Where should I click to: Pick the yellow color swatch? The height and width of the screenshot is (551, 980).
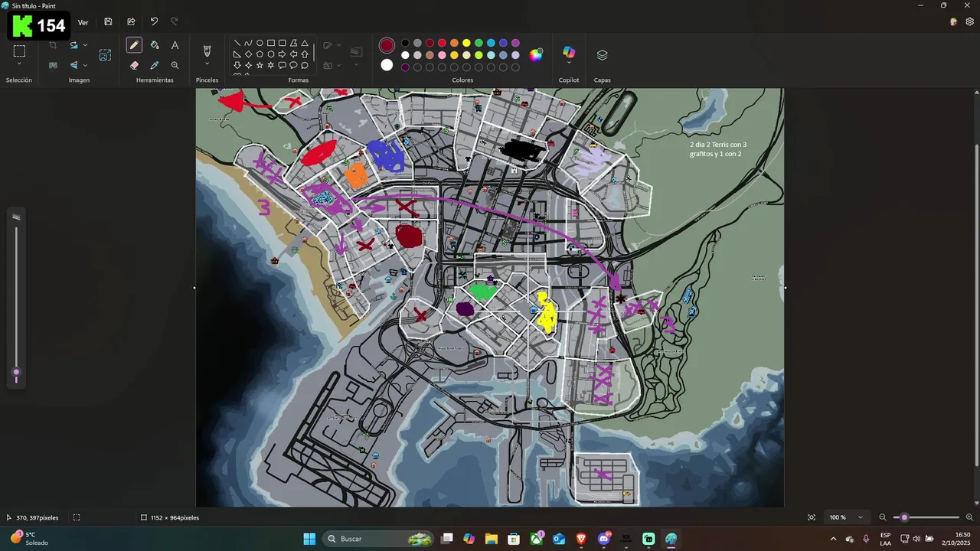[466, 43]
